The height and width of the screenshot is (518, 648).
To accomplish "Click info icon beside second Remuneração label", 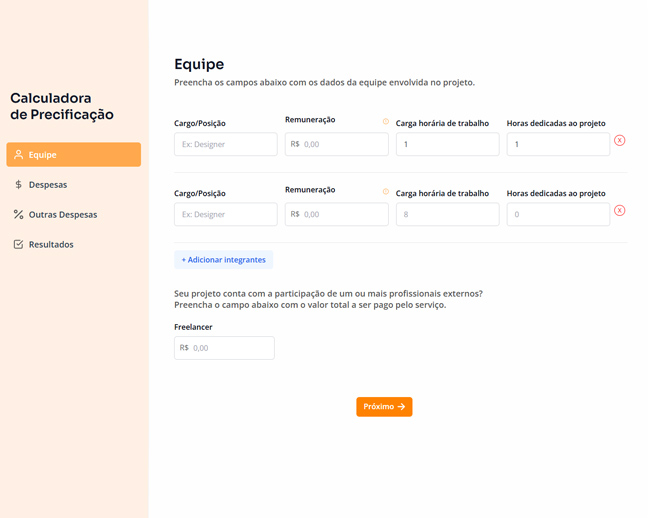I will pyautogui.click(x=385, y=192).
